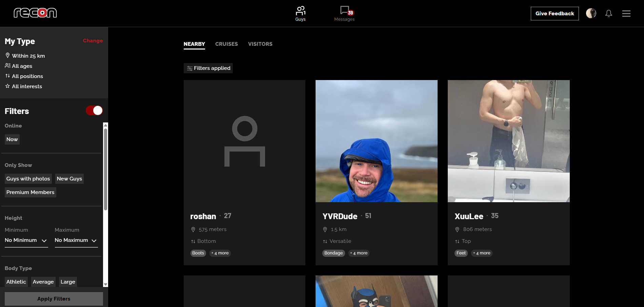
Task: Click the filter panel scrollbar down arrow
Action: (x=105, y=284)
